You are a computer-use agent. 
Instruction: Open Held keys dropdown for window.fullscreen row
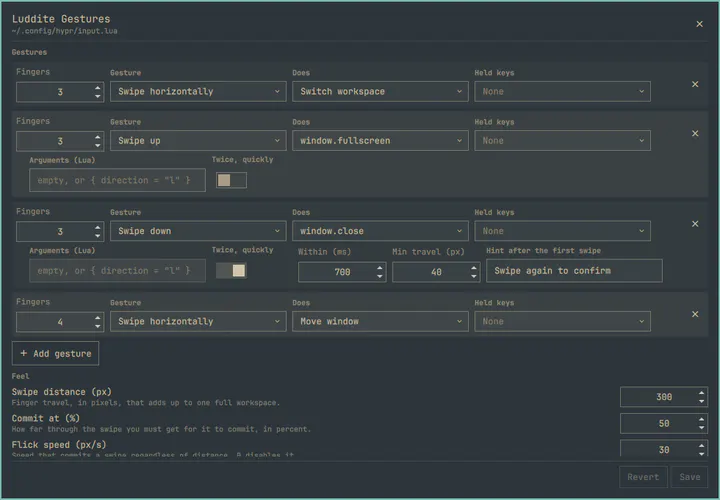click(562, 140)
